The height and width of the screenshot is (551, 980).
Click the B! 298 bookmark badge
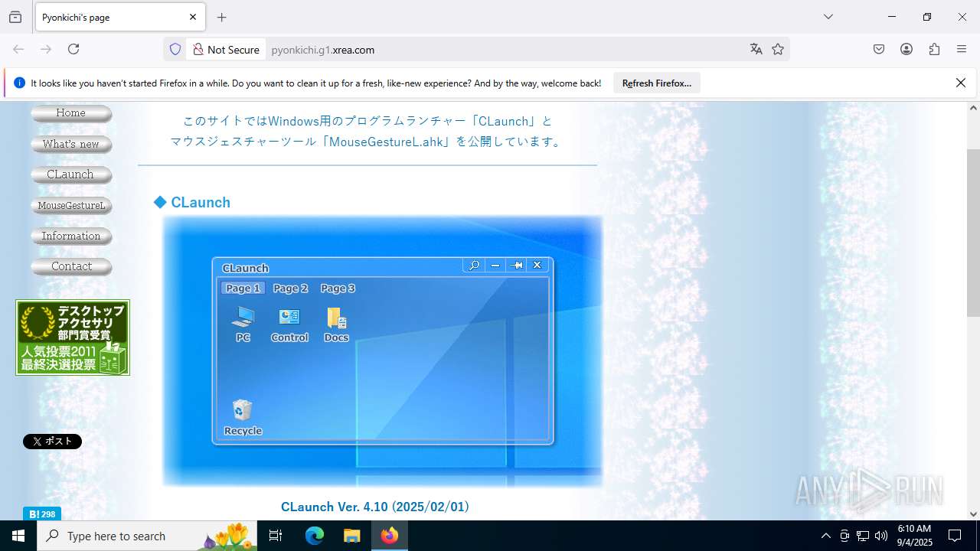pyautogui.click(x=41, y=514)
